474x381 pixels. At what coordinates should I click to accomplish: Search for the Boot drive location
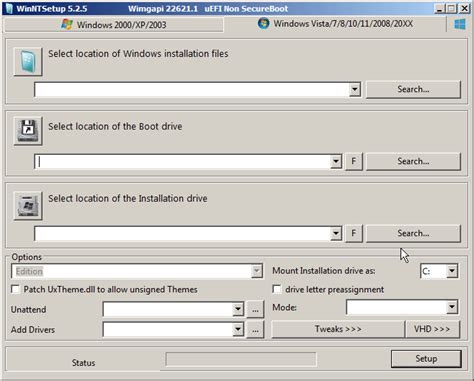pos(413,161)
